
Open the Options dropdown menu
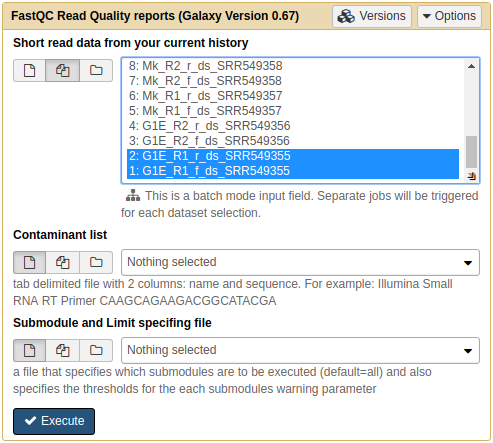click(449, 16)
